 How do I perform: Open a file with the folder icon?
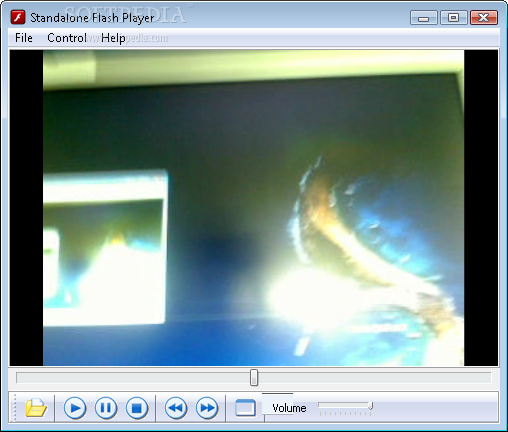[36, 408]
